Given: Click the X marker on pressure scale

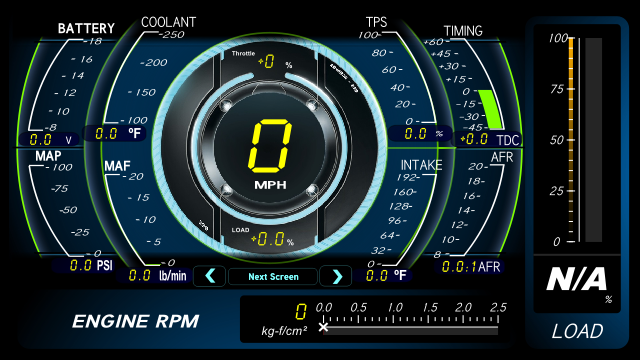Looking at the screenshot, I should [x=323, y=327].
